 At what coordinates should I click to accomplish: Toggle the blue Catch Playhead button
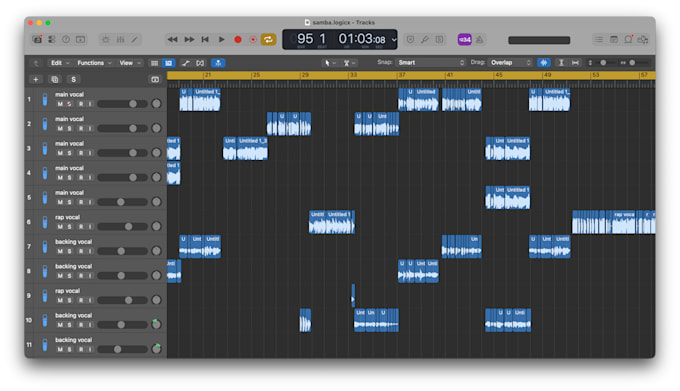point(218,63)
